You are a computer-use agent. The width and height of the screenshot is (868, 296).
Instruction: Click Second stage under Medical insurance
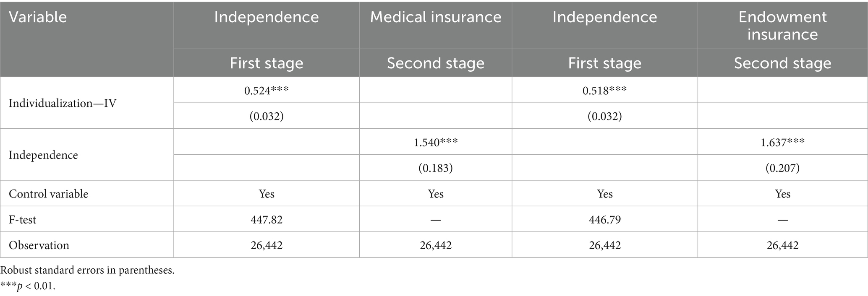click(436, 63)
